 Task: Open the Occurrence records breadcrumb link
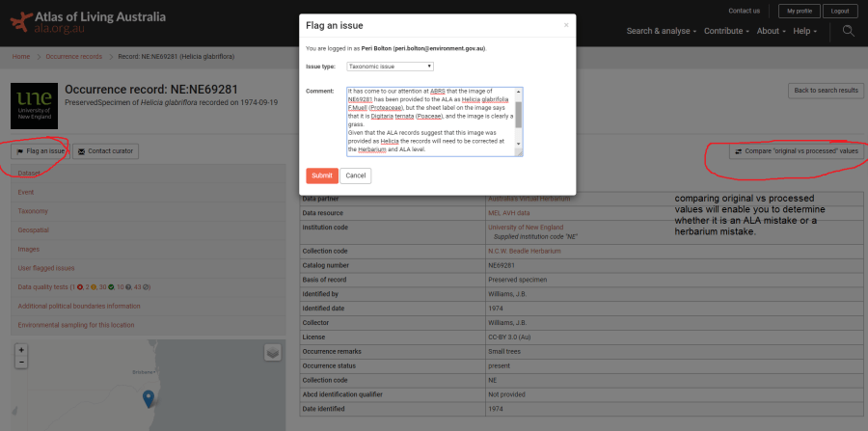(x=73, y=57)
